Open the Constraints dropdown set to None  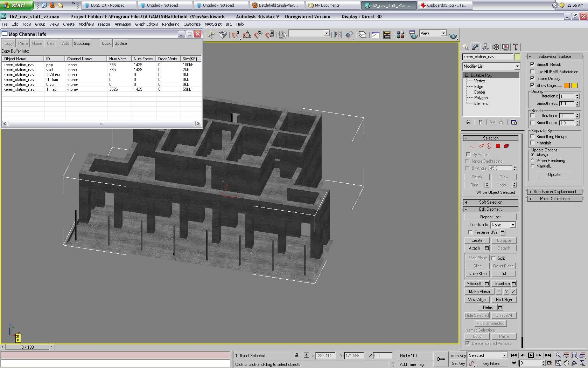pyautogui.click(x=503, y=225)
